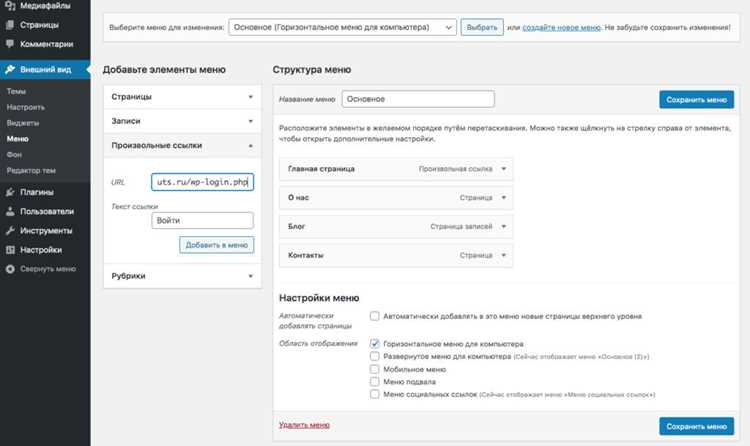
Task: Check the Меню социальных ссылок checkbox
Action: (375, 394)
